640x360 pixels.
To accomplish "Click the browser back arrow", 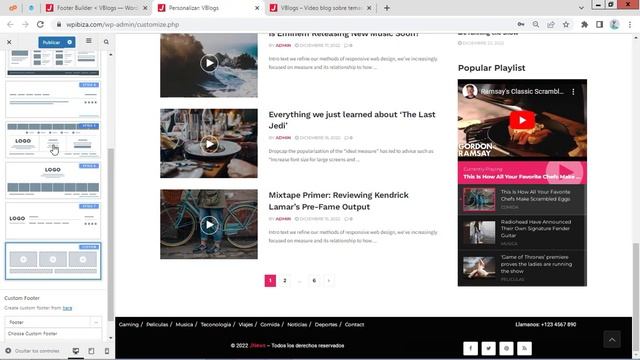I will [x=10, y=24].
